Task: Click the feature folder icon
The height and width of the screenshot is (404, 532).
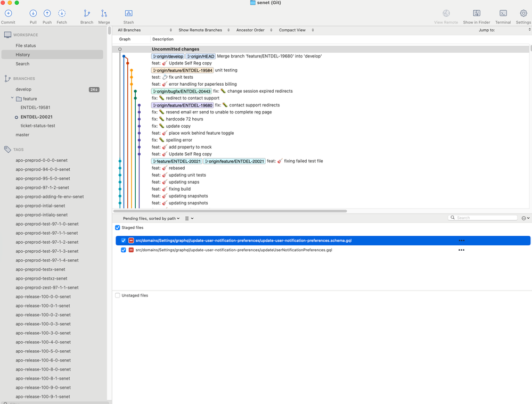Action: [19, 98]
